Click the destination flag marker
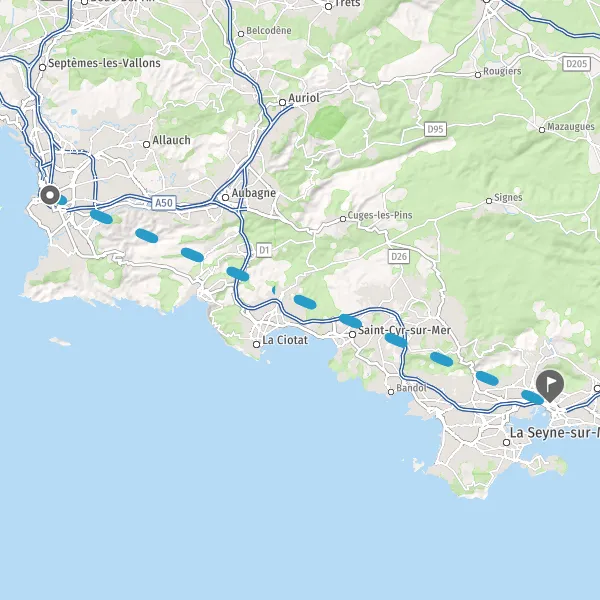Image resolution: width=600 pixels, height=600 pixels. [549, 386]
